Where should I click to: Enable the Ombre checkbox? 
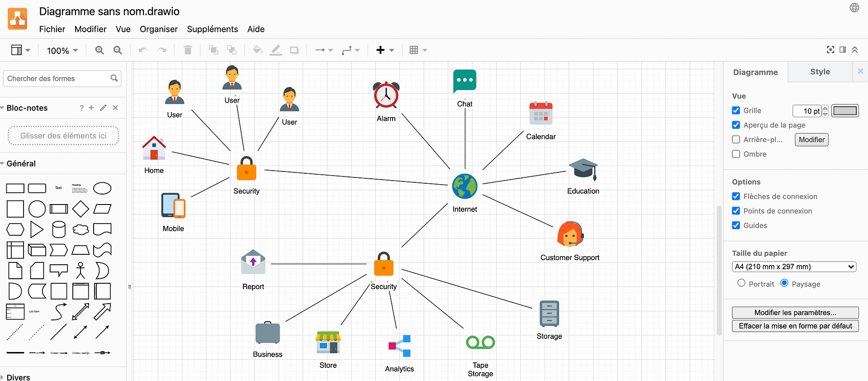click(736, 154)
